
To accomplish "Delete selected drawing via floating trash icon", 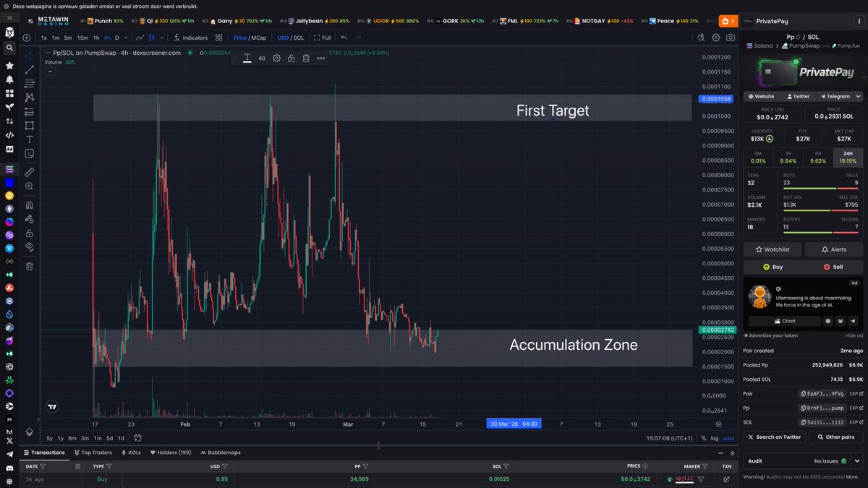I will tap(306, 58).
